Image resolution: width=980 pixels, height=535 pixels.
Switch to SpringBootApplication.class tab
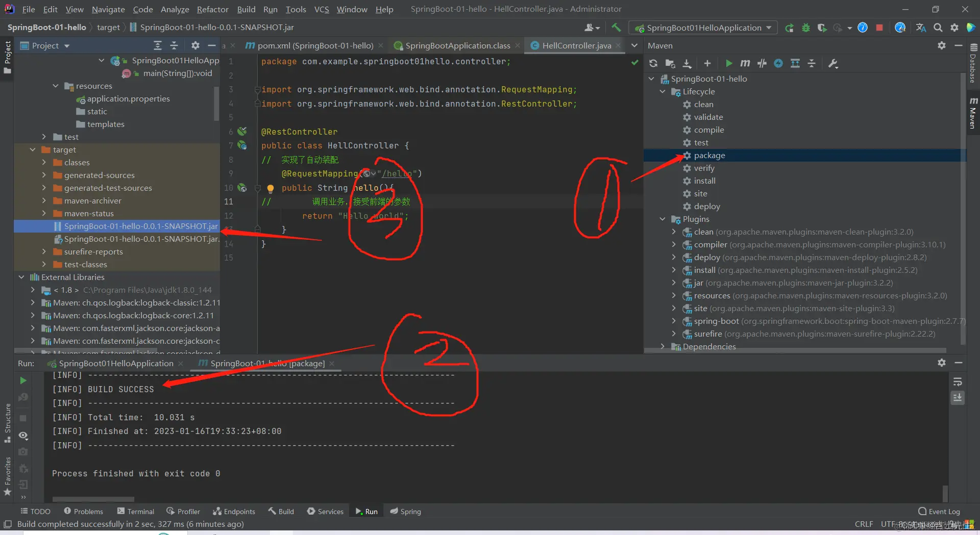[457, 45]
